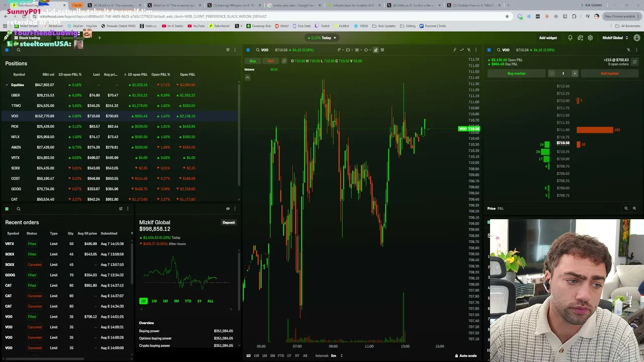
Task: Toggle the blue link square on order ladder widget
Action: coord(489,50)
